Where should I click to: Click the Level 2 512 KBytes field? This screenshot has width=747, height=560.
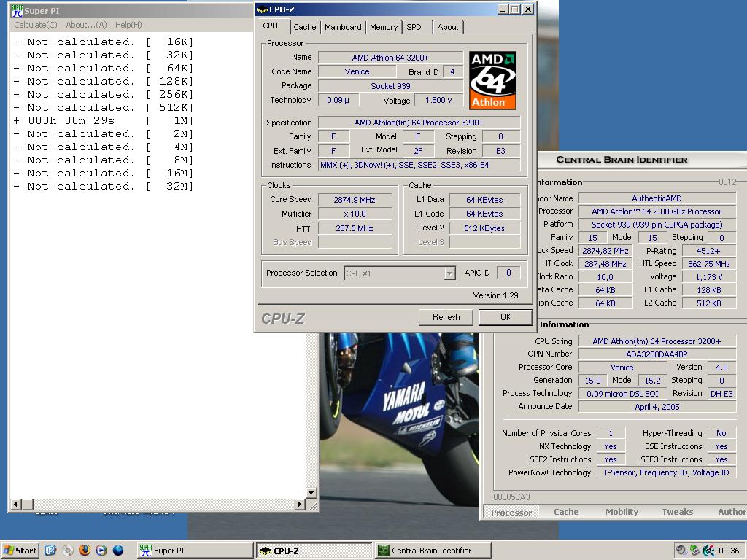[x=484, y=228]
